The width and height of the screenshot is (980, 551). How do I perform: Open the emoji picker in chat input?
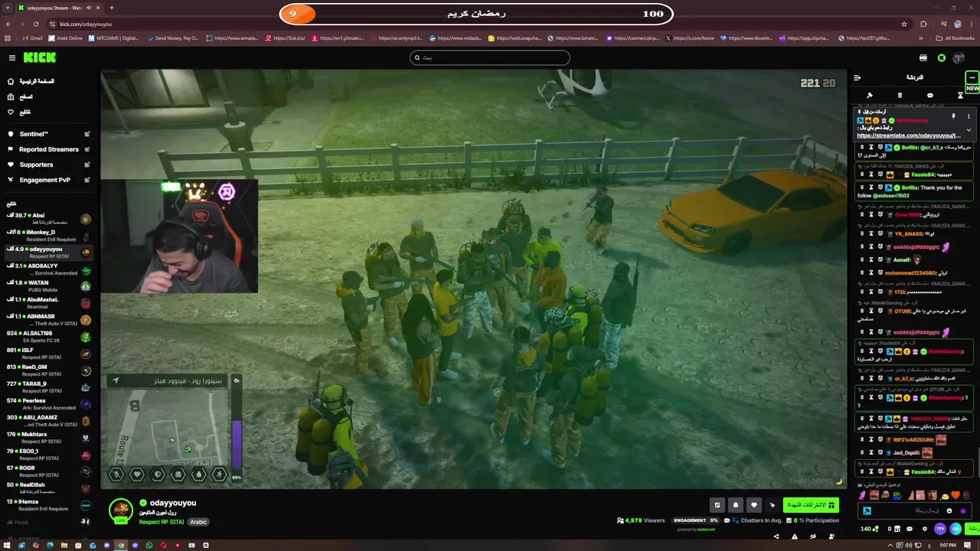[x=949, y=510]
